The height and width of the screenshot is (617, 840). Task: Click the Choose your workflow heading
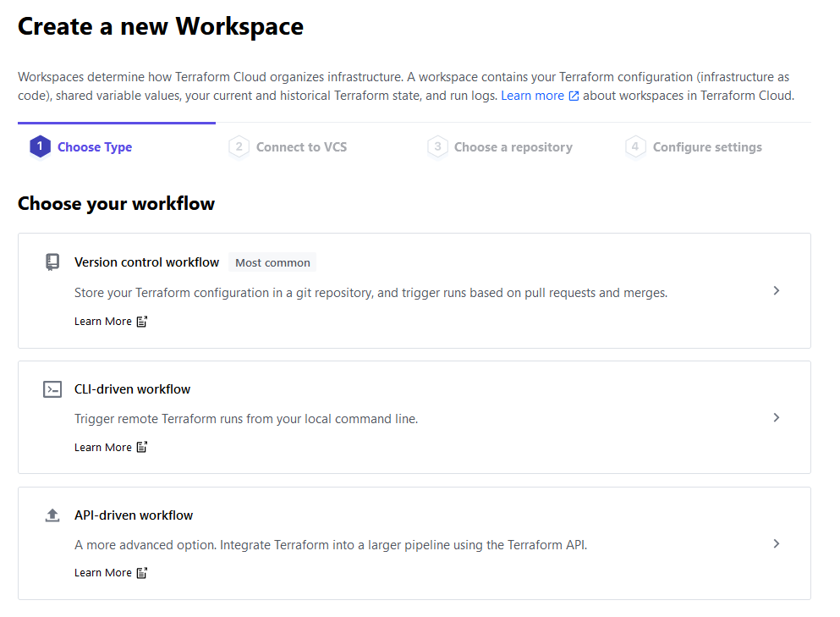pos(116,204)
